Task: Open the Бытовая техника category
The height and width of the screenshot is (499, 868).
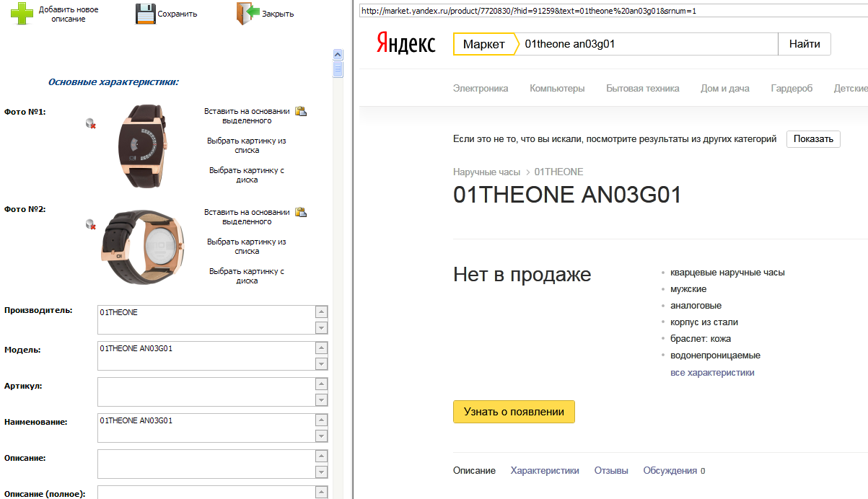Action: tap(643, 88)
